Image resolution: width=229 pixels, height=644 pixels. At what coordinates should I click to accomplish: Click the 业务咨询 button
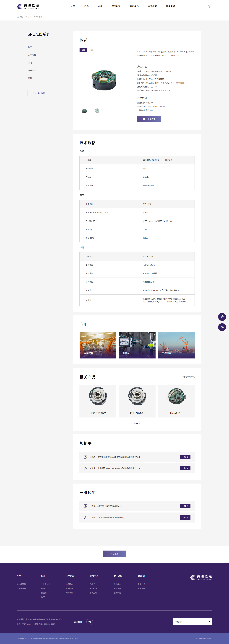pyautogui.click(x=149, y=119)
